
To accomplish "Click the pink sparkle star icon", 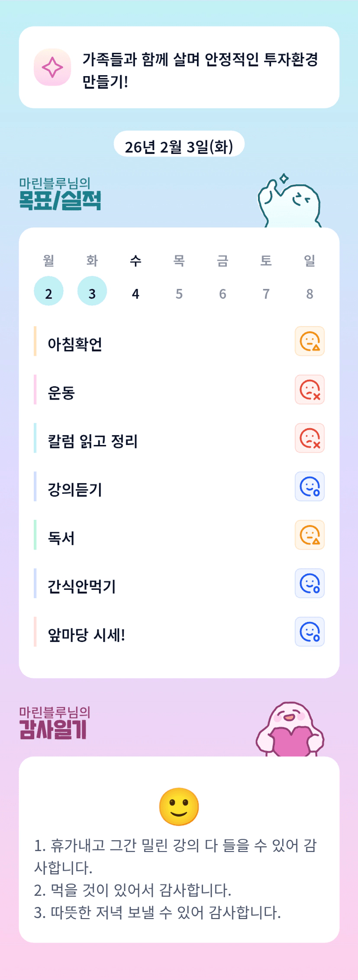I will tap(52, 67).
